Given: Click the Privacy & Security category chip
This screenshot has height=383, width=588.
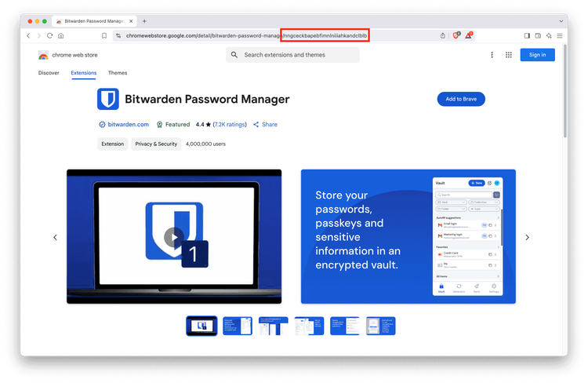Looking at the screenshot, I should point(156,144).
